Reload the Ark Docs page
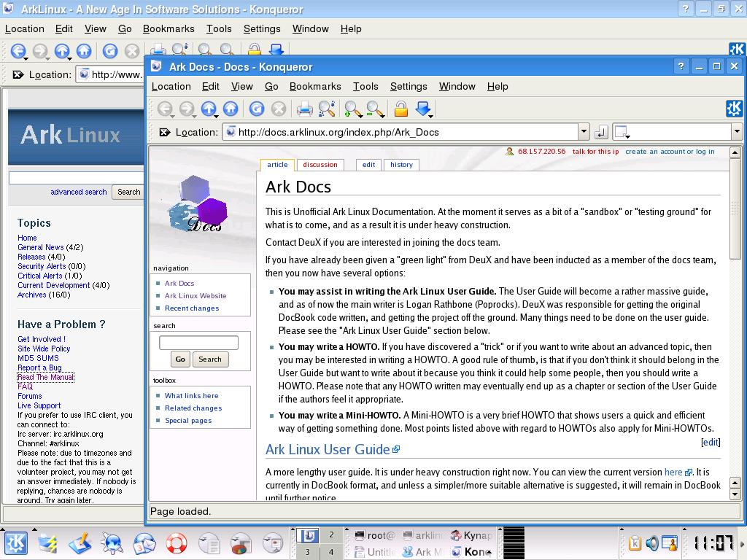Viewport: 747px width, 560px height. (x=256, y=109)
